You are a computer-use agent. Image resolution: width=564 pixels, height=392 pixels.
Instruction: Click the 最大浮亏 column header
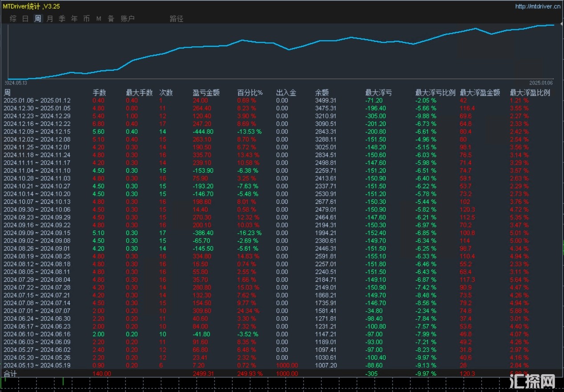[x=378, y=93]
